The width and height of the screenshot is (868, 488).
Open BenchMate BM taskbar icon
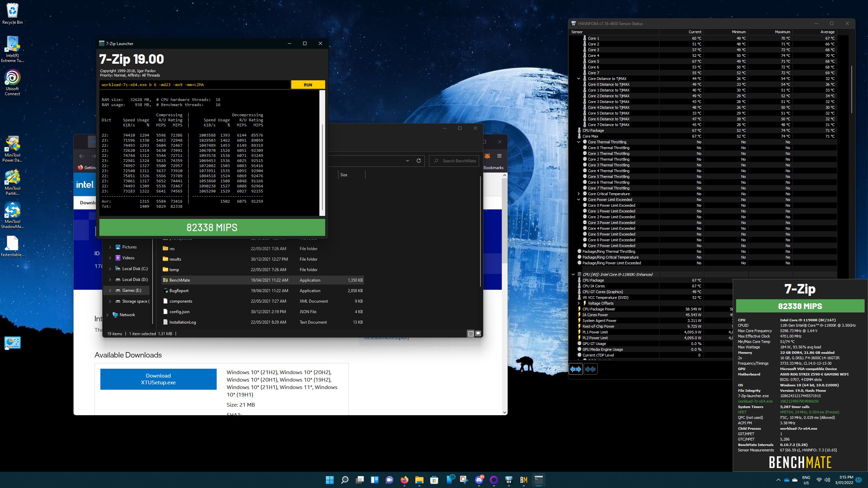[x=524, y=480]
